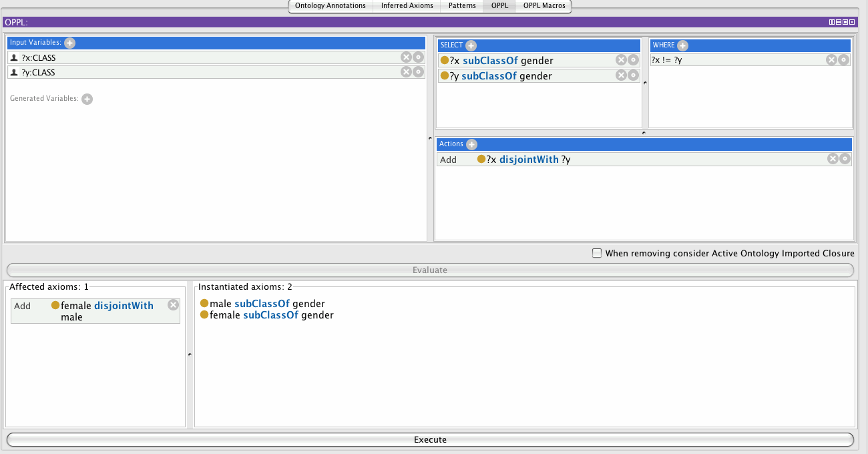This screenshot has height=454, width=868.
Task: Switch to the OPPL Macros tab
Action: [x=544, y=6]
